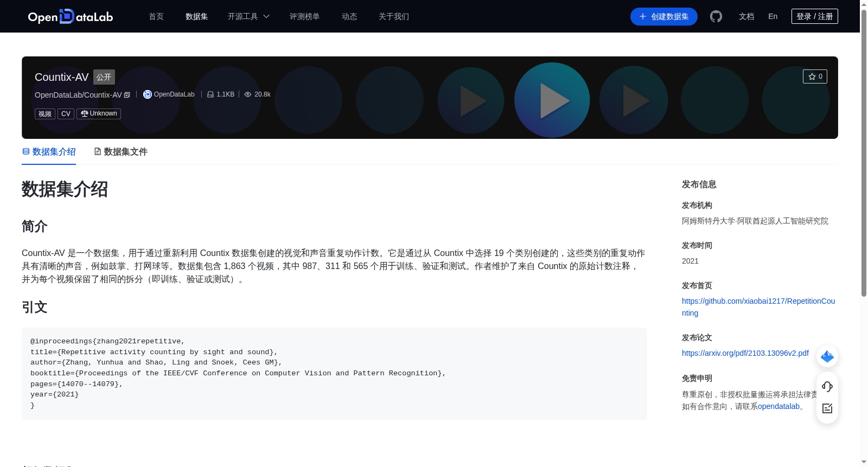Viewport: 868px width, 467px height.
Task: Click the 公开 badge
Action: (104, 77)
